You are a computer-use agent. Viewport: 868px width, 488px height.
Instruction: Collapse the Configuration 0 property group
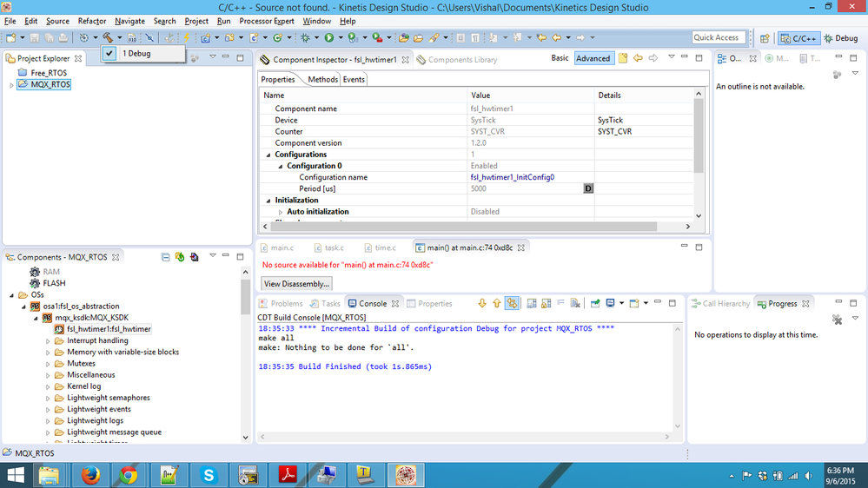(x=280, y=166)
